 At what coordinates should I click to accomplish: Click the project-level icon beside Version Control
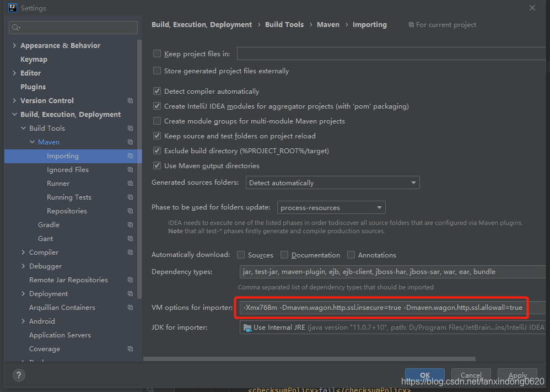(x=130, y=101)
